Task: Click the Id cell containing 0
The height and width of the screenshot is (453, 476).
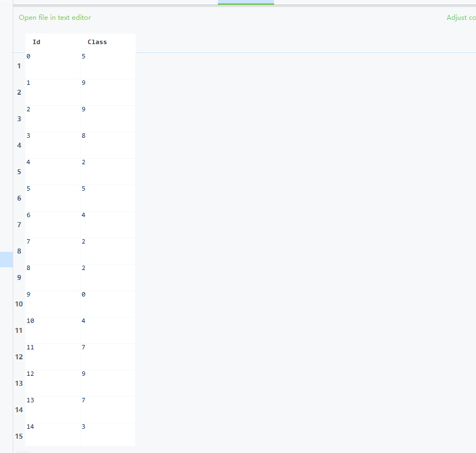Action: (52, 66)
